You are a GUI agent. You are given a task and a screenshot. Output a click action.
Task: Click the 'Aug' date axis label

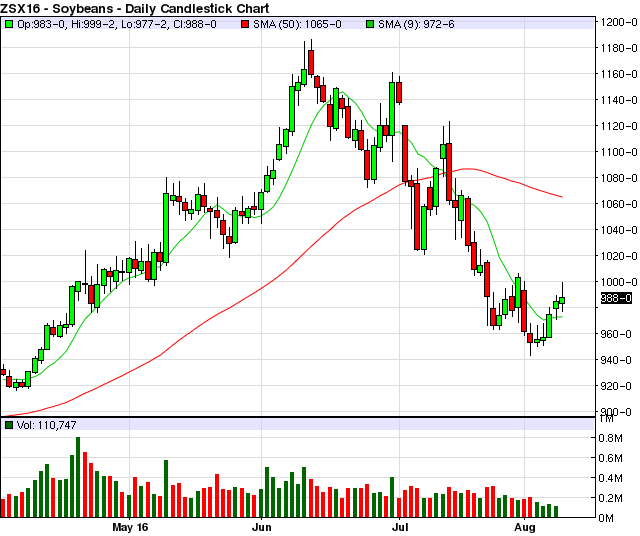pyautogui.click(x=524, y=527)
